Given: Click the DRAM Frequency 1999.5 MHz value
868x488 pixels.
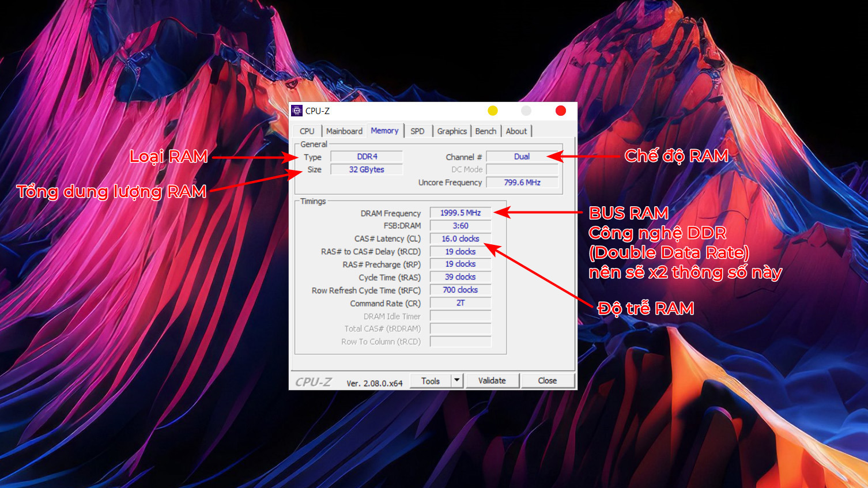Looking at the screenshot, I should coord(460,213).
